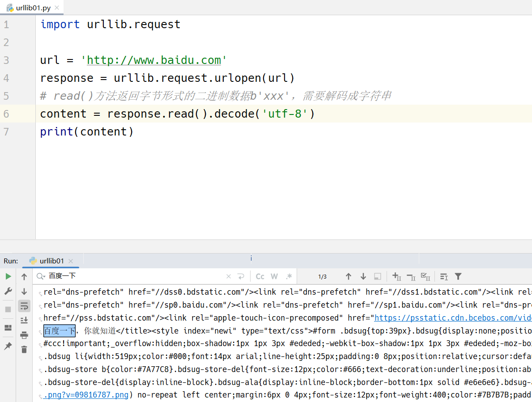Rerun urllib01 with green play icon
Viewport: 532px width, 402px height.
click(x=8, y=277)
